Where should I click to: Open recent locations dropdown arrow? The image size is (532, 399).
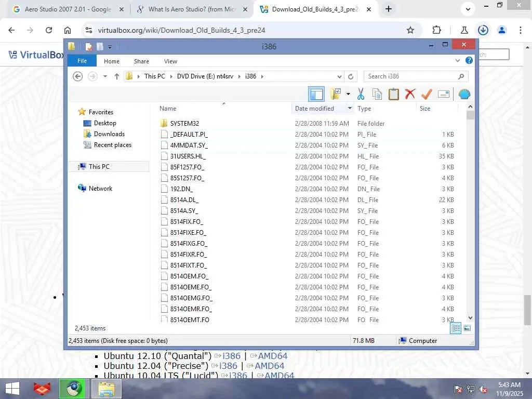pos(105,76)
